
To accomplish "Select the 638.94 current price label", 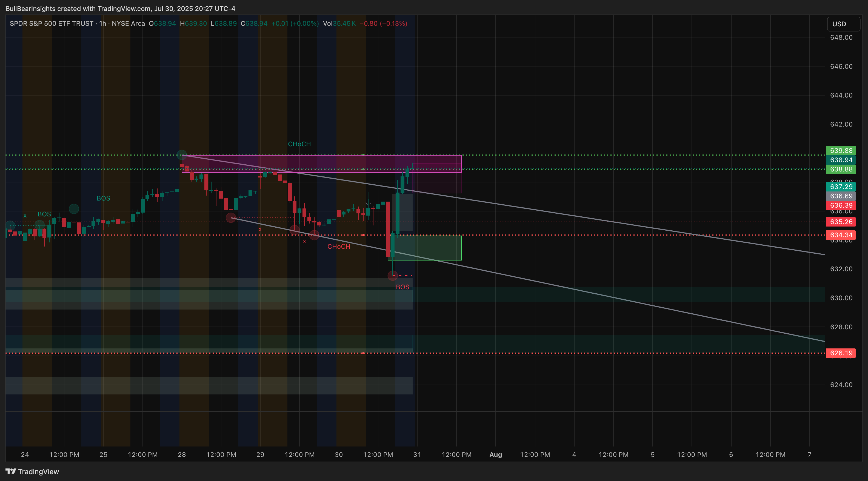I will (x=841, y=160).
